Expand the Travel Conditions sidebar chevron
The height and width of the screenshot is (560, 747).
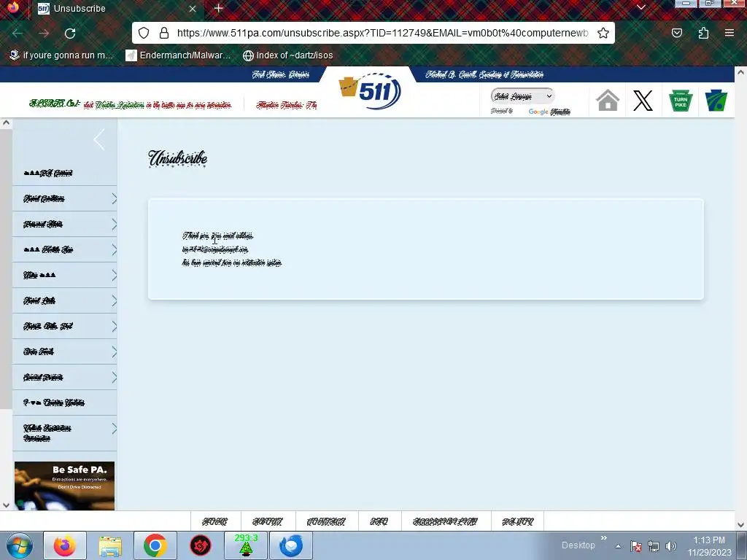tap(114, 198)
